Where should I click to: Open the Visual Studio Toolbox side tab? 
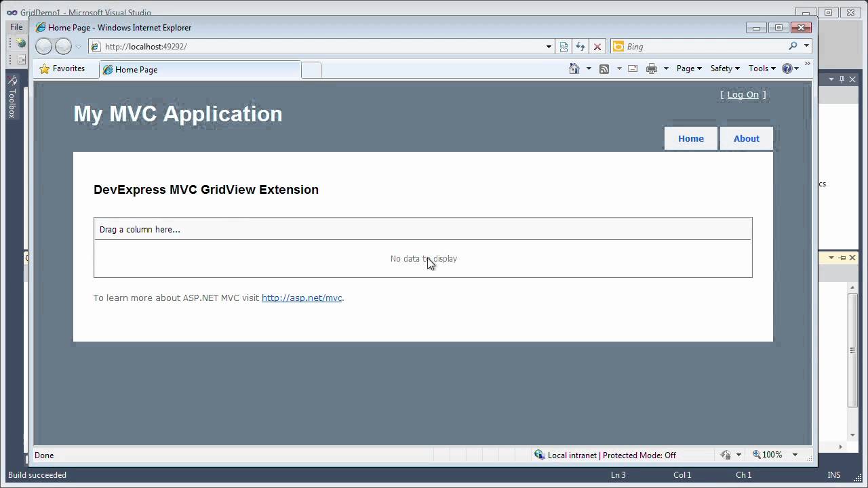12,97
